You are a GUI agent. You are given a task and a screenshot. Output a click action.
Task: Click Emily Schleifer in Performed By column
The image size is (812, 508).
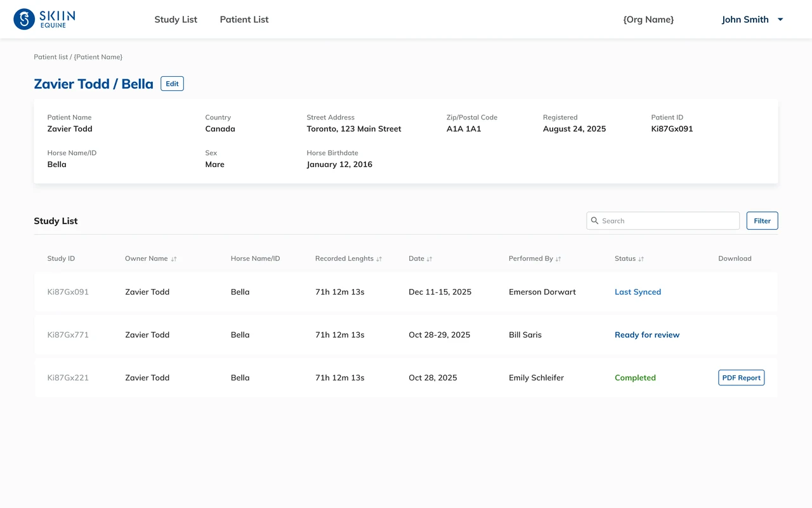point(536,378)
